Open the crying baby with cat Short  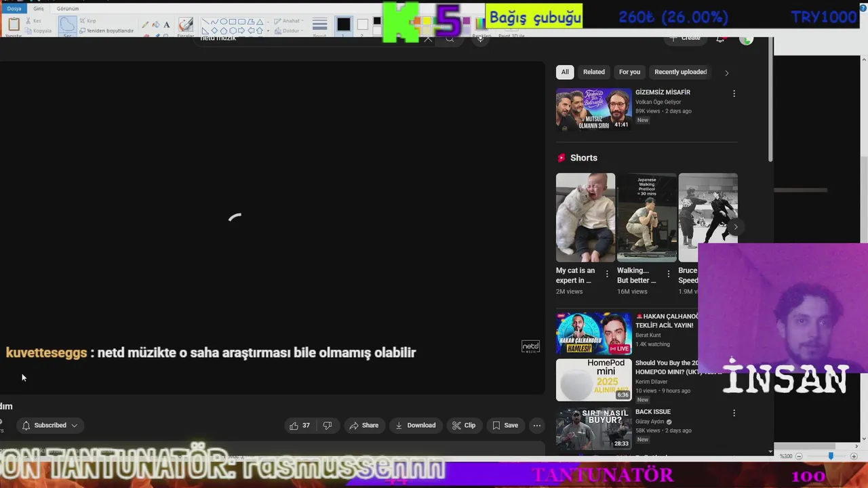click(x=585, y=218)
